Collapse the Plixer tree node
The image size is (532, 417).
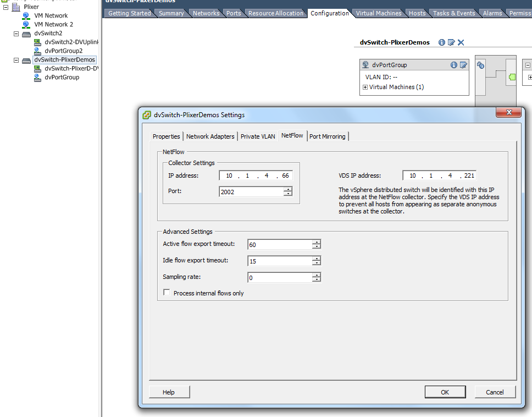5,7
